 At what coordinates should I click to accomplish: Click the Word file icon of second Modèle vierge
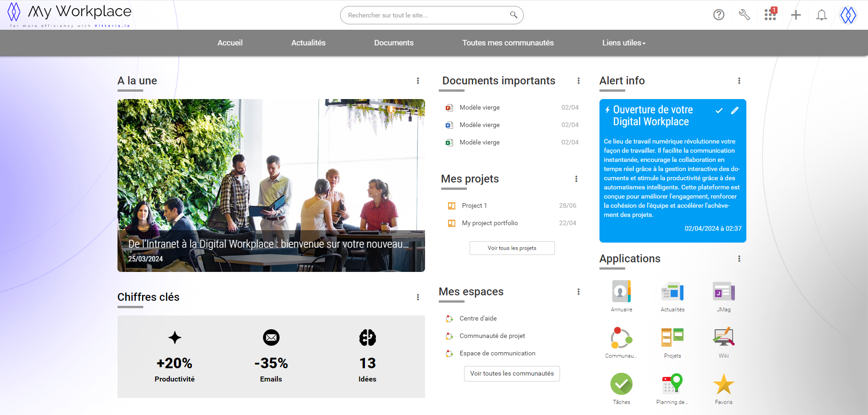449,125
